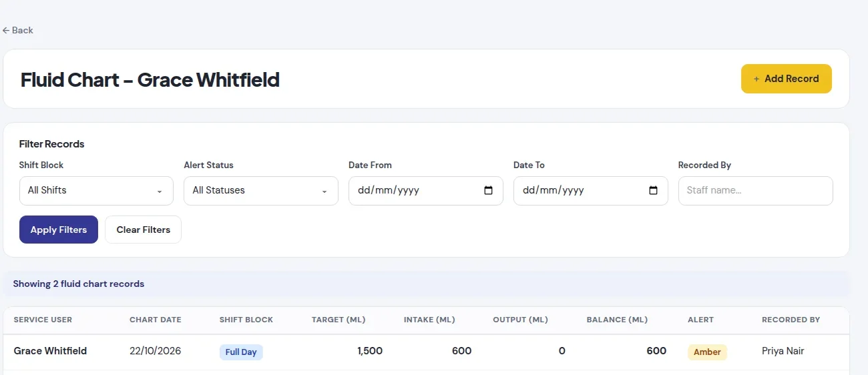Click the Grace Whitfield service user name

tap(50, 351)
